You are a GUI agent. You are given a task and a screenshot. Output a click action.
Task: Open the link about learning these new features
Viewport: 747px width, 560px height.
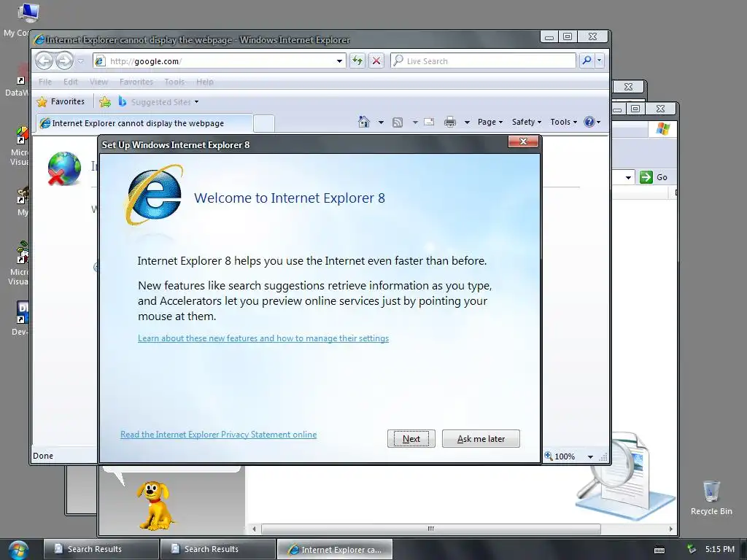coord(263,338)
